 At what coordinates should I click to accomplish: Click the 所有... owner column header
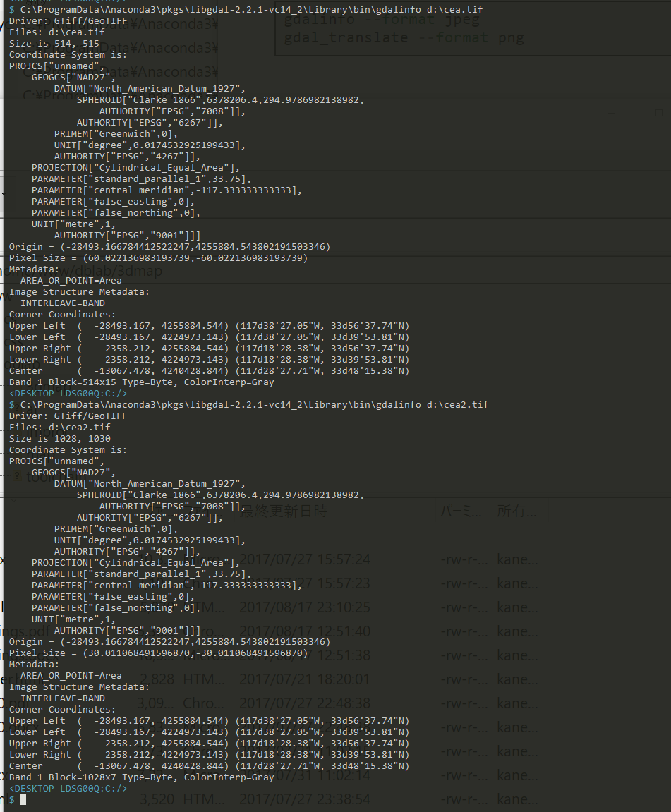click(x=516, y=511)
